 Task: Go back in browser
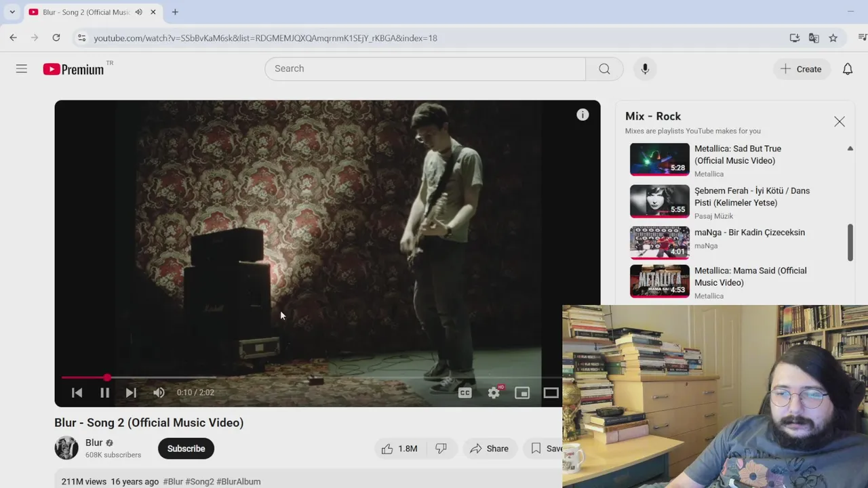14,38
